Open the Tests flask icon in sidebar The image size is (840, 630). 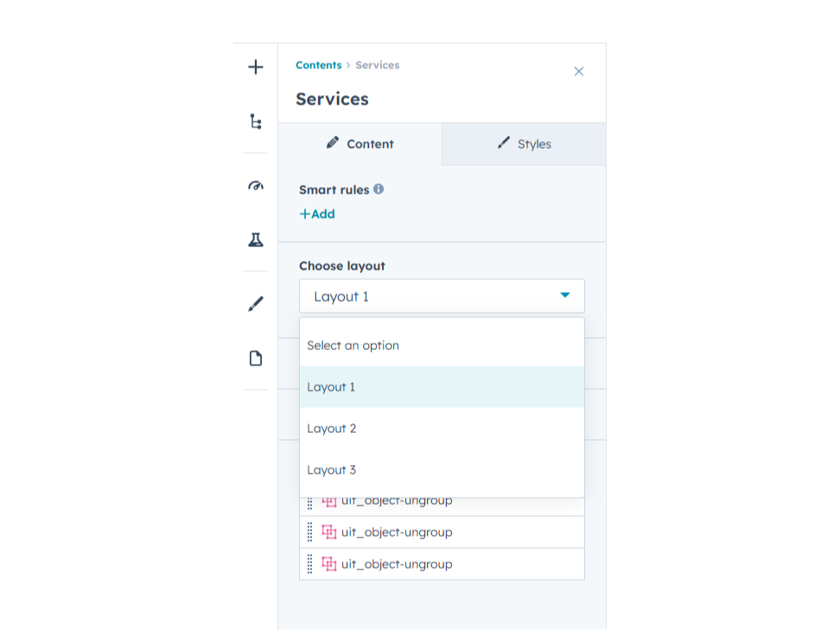pyautogui.click(x=256, y=240)
